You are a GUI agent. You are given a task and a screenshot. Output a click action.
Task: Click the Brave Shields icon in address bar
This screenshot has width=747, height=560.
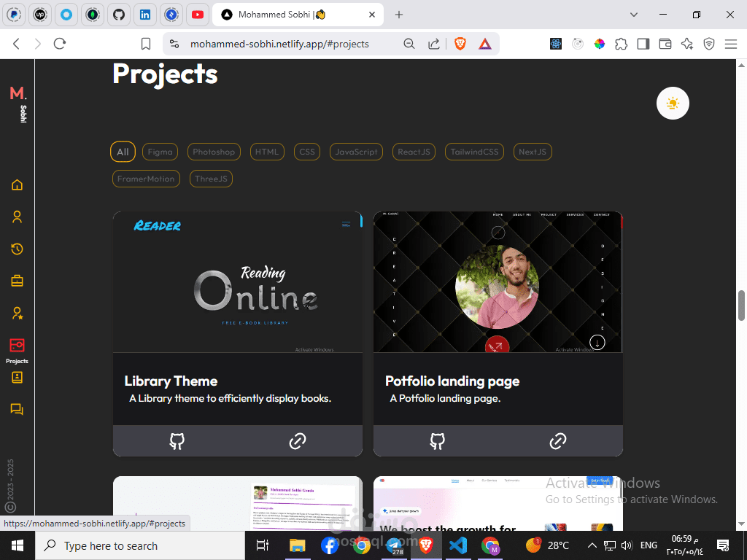coord(460,44)
